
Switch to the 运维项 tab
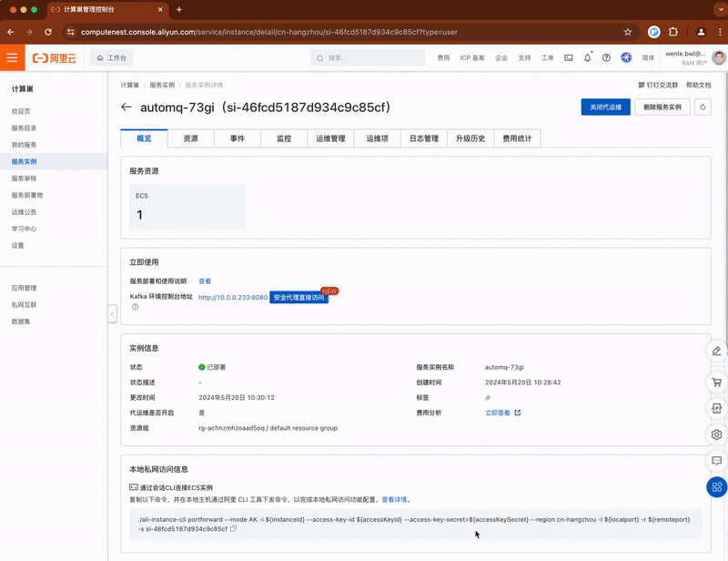[x=378, y=138]
